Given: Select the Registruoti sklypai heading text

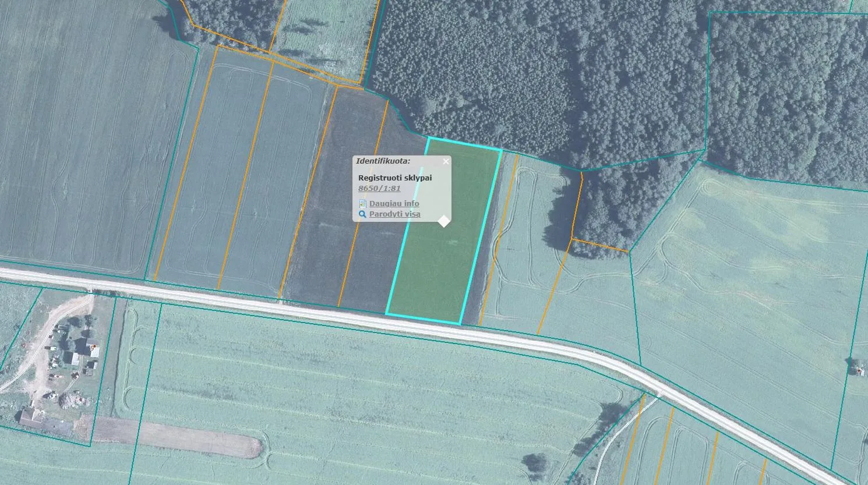Looking at the screenshot, I should tap(395, 178).
